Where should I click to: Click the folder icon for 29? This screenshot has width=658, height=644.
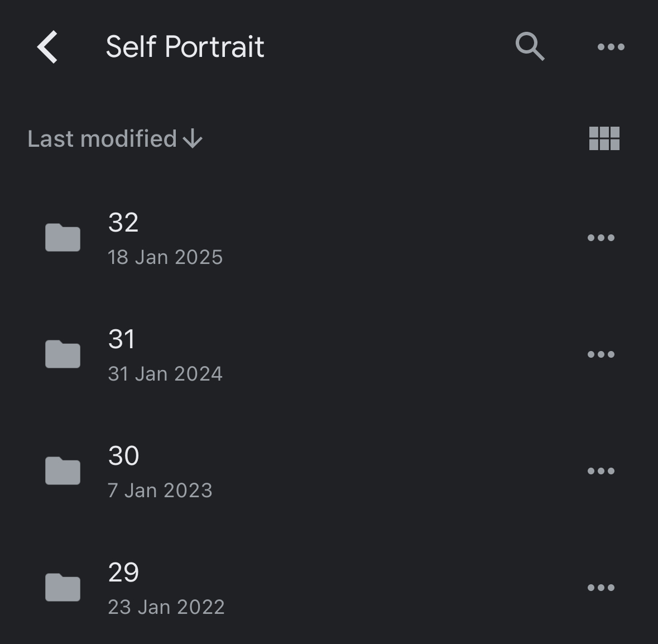[63, 588]
